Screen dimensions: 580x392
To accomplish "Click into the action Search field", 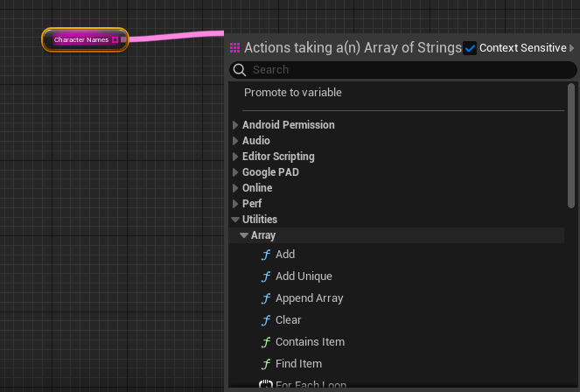I will (x=402, y=70).
